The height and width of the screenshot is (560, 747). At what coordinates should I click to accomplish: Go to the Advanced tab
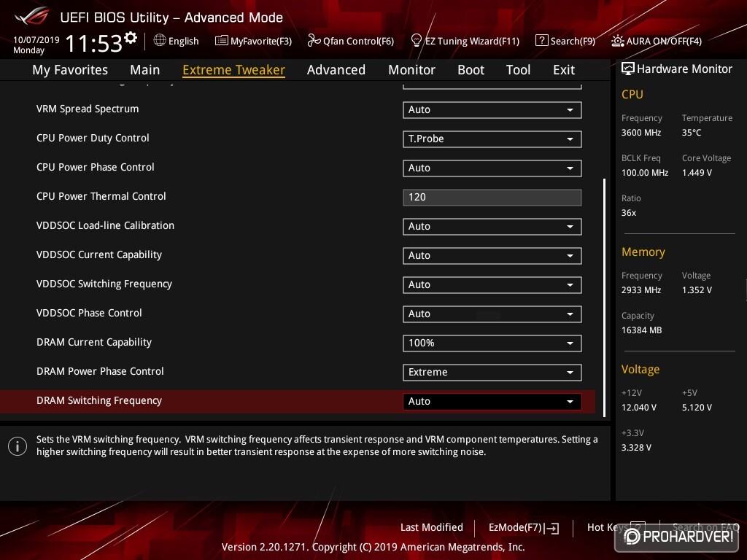click(336, 70)
